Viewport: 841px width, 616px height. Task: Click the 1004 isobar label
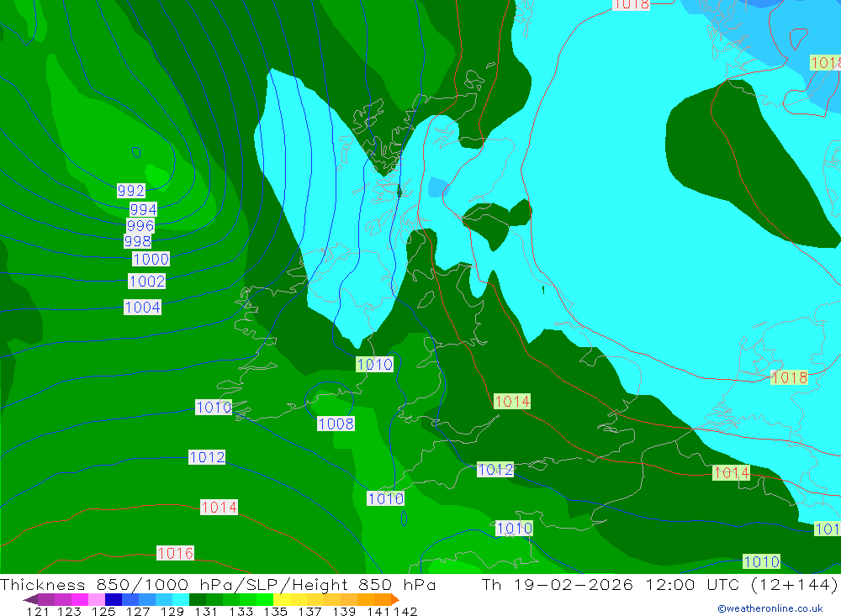[x=143, y=308]
